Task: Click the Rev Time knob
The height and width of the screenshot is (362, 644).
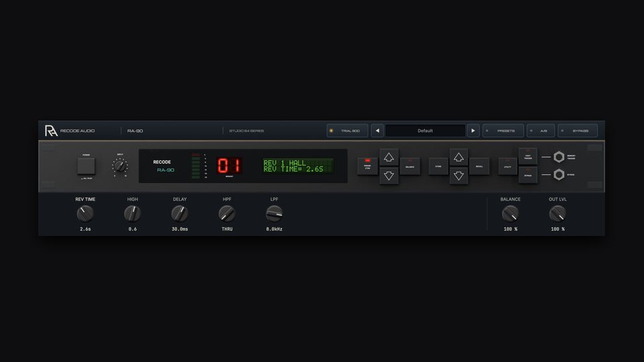Action: 85,213
